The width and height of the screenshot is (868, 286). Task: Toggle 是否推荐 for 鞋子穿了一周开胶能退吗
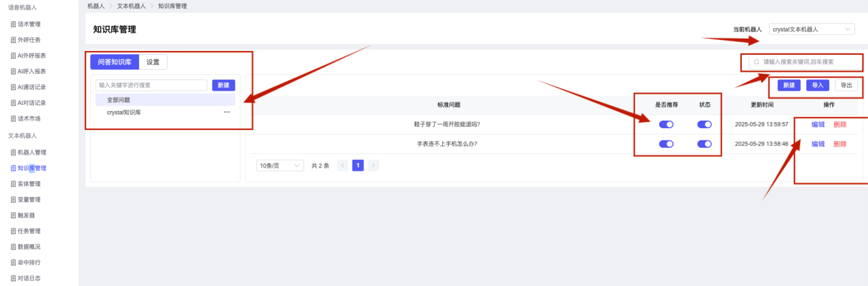[x=666, y=125]
